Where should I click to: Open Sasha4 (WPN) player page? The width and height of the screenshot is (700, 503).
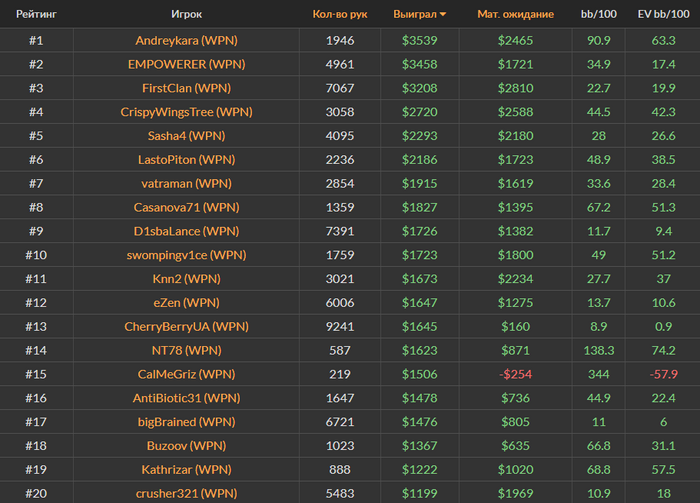coord(186,136)
